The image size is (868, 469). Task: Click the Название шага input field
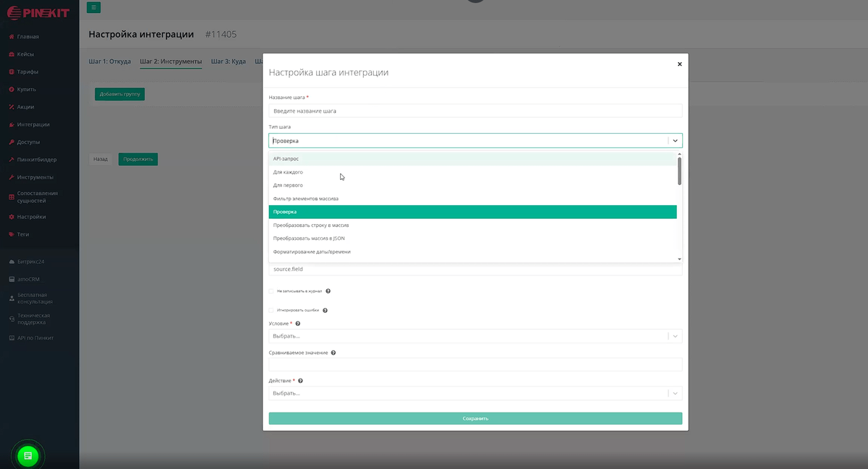coord(475,111)
